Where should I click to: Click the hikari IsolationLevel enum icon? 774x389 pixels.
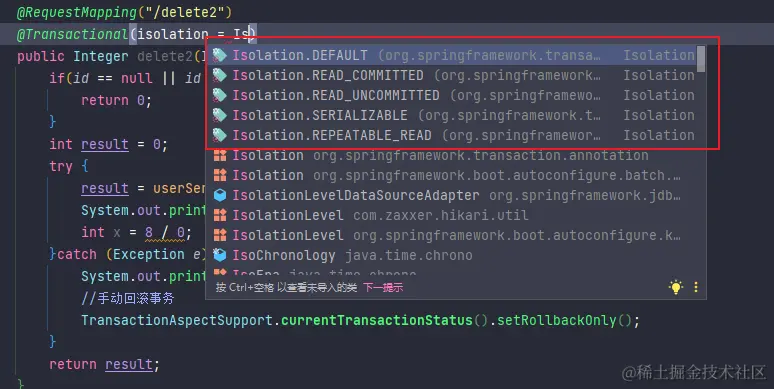(x=220, y=215)
